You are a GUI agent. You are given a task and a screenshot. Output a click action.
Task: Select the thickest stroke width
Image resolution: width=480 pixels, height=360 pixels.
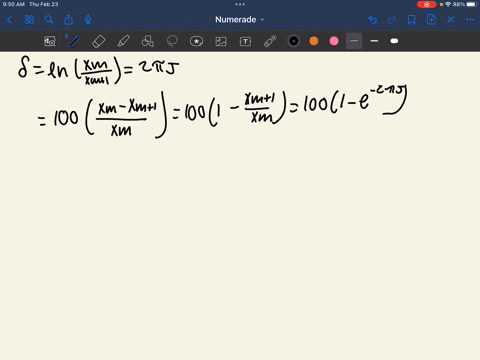tap(394, 41)
